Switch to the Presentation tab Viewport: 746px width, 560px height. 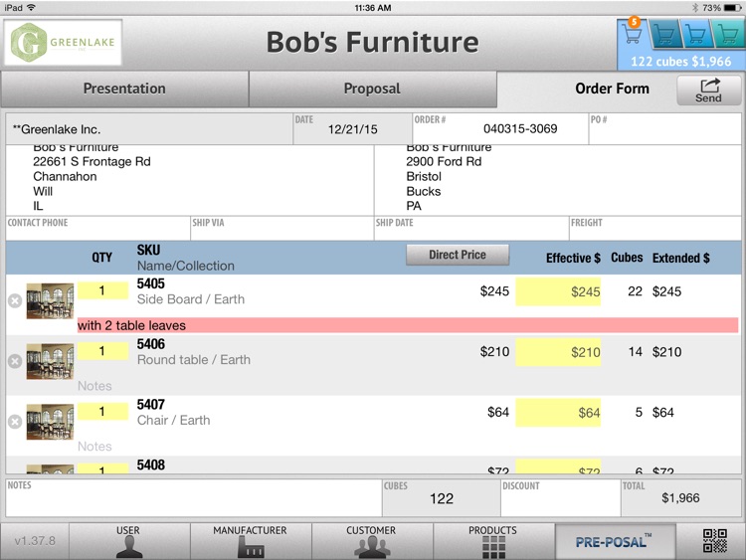pyautogui.click(x=124, y=89)
